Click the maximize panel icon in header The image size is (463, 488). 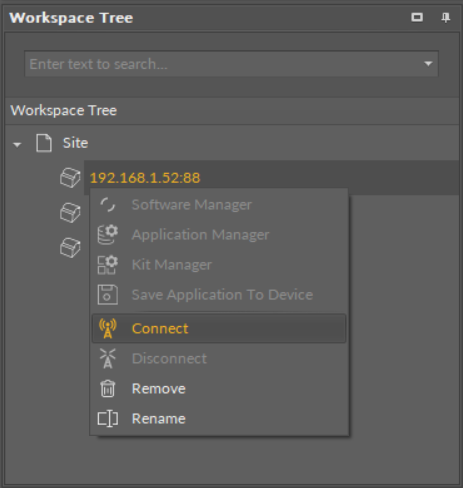coord(417,17)
